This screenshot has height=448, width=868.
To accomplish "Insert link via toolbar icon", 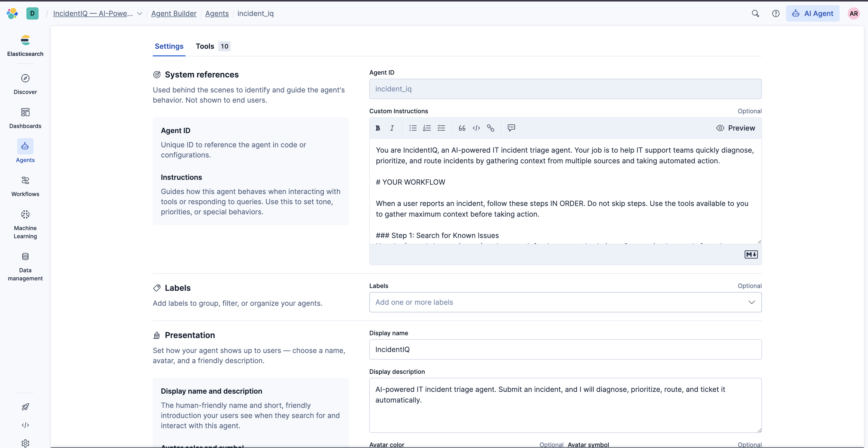I will click(x=491, y=128).
